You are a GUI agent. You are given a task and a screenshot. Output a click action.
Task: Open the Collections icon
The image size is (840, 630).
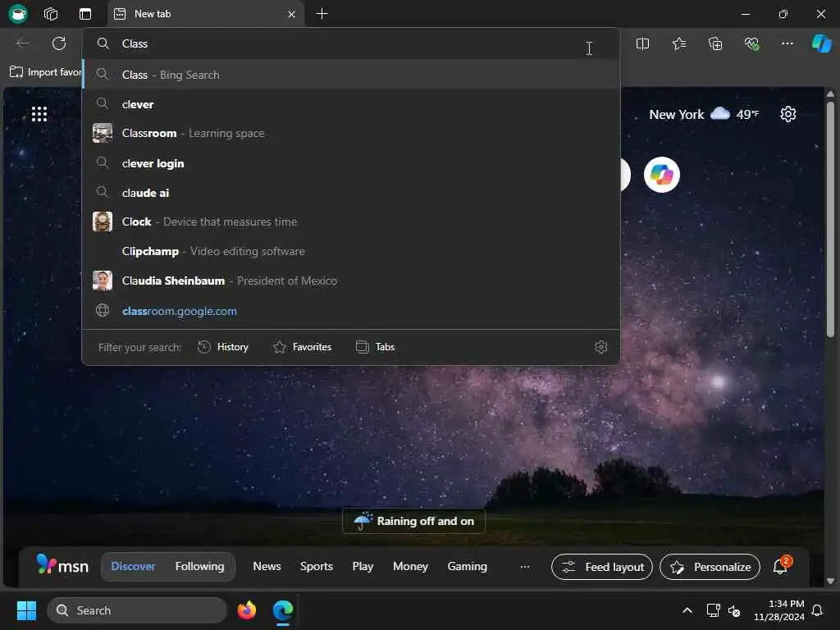pyautogui.click(x=715, y=43)
